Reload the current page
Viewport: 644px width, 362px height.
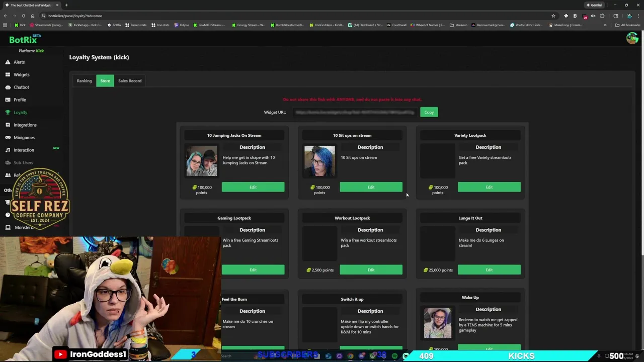click(x=23, y=16)
